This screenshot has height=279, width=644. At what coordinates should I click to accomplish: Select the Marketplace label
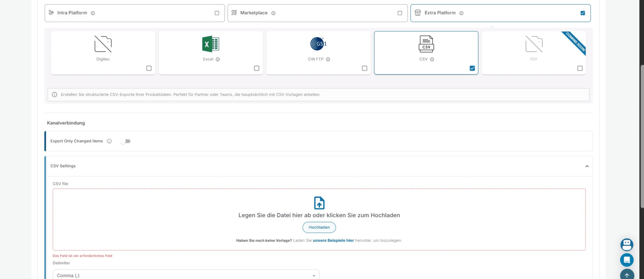click(254, 13)
